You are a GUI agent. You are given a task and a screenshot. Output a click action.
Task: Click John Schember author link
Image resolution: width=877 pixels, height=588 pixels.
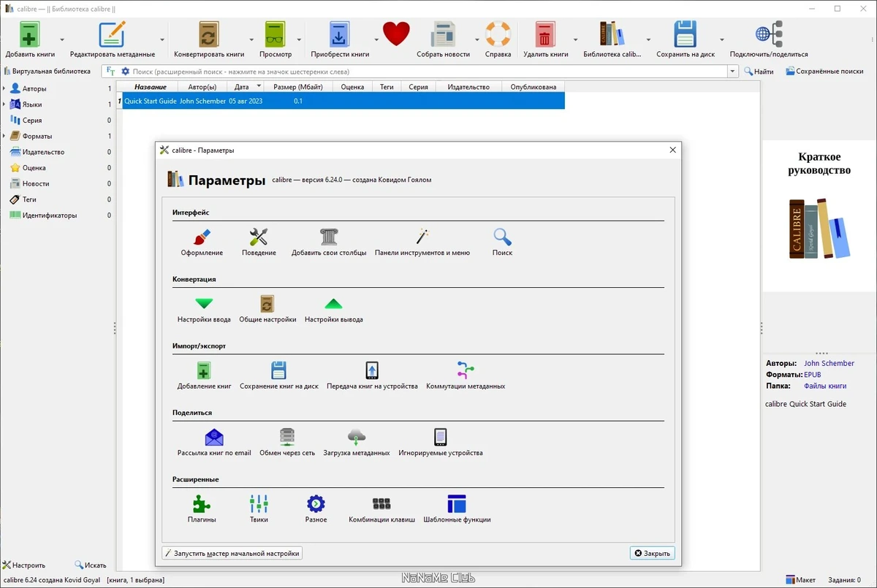829,363
